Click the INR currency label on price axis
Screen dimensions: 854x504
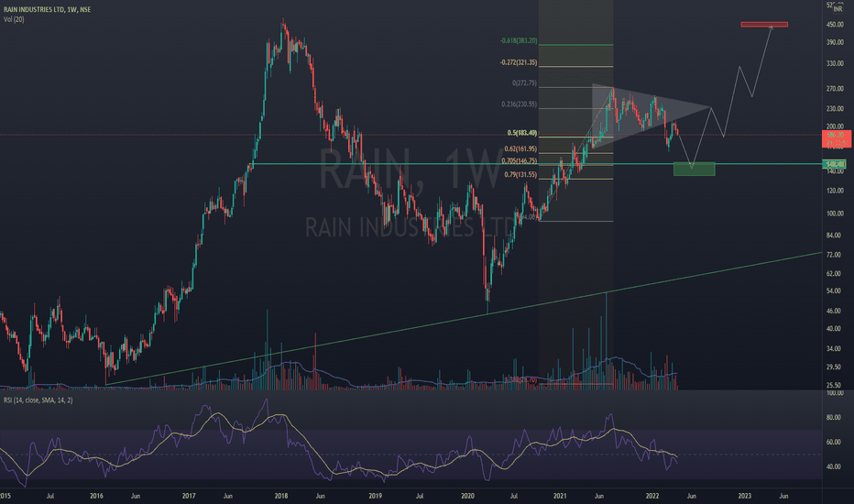tap(838, 9)
